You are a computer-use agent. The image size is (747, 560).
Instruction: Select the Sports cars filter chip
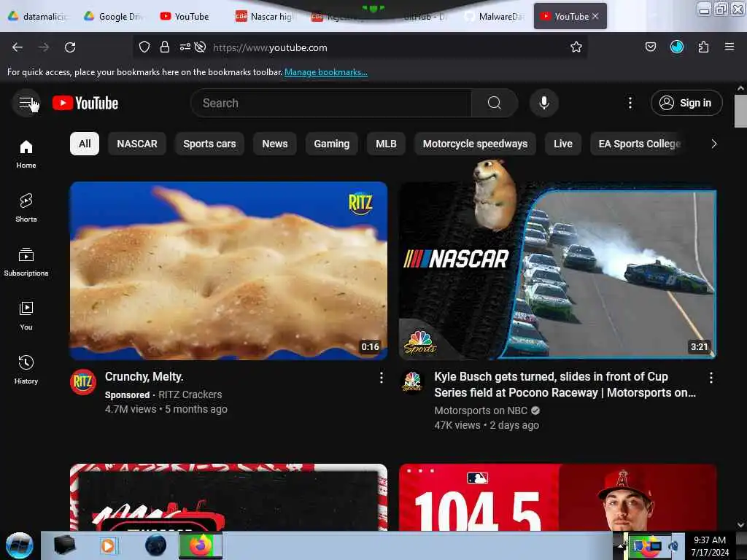tap(209, 144)
